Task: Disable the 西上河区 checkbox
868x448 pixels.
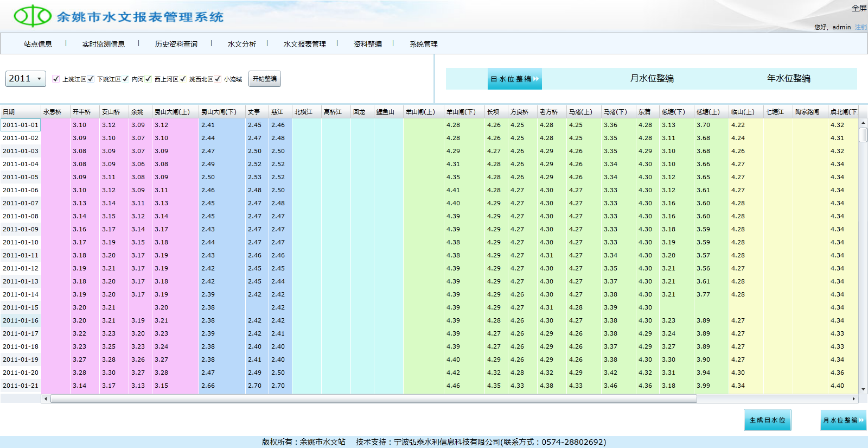Action: click(148, 79)
